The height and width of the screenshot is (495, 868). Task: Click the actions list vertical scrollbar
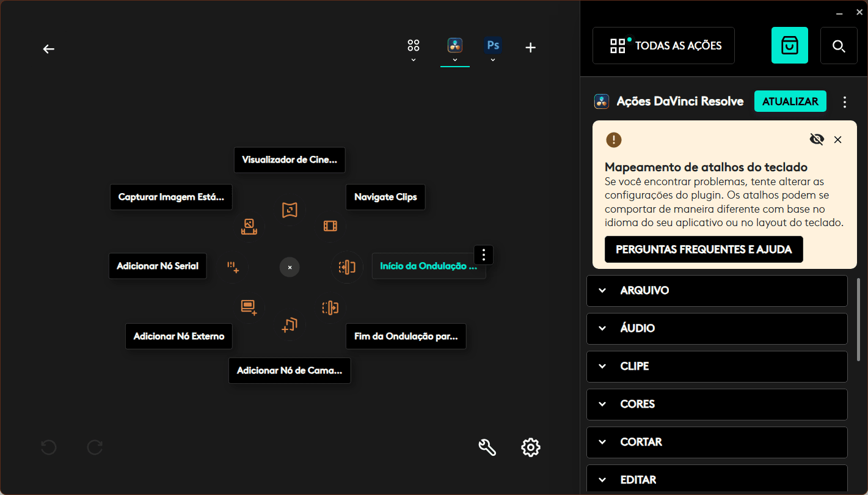pos(859,318)
